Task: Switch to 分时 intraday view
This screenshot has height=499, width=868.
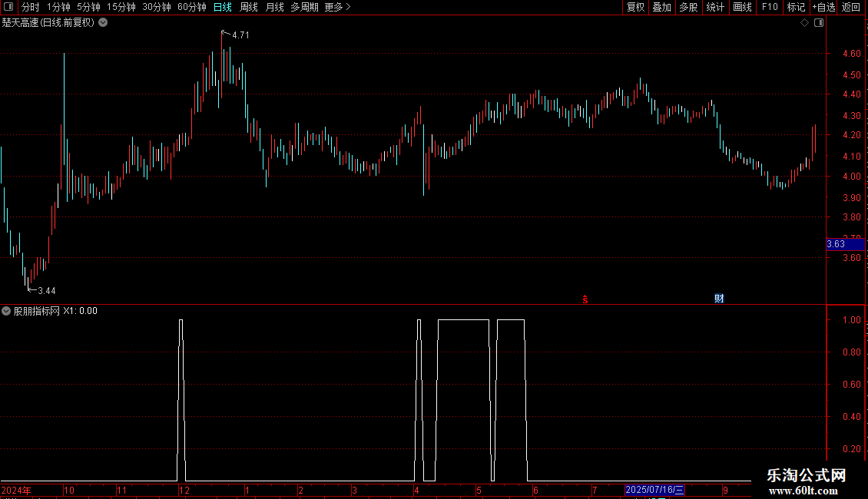Action: 31,7
